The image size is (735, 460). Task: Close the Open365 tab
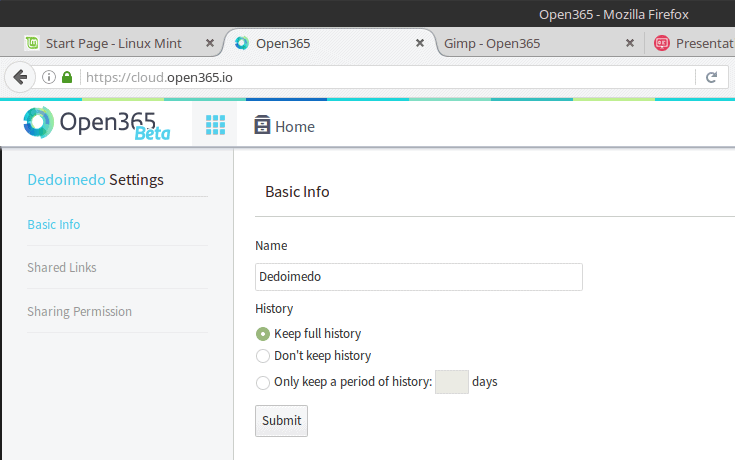420,43
